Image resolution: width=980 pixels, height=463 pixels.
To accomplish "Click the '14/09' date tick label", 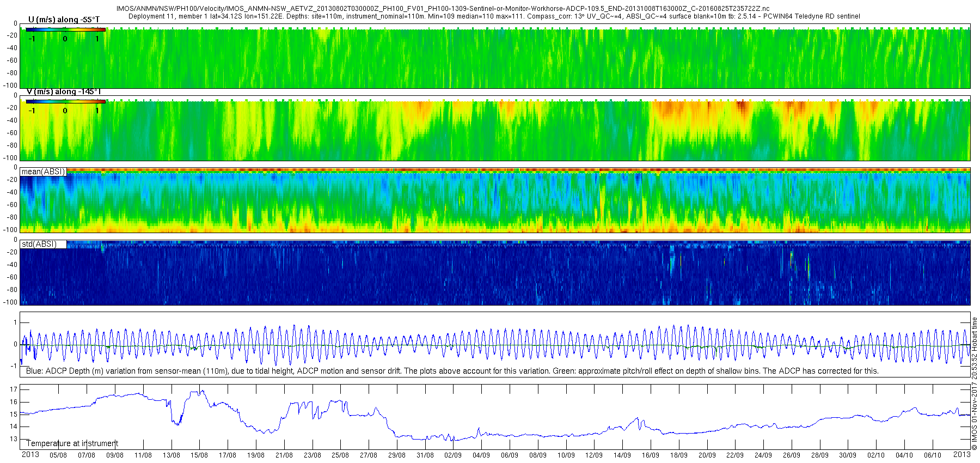I will (622, 455).
